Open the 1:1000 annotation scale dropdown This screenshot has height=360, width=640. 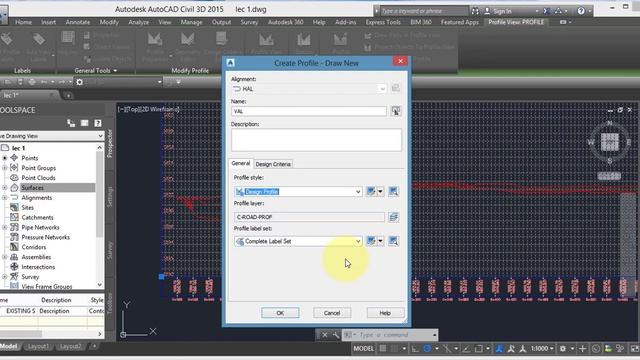pos(542,349)
